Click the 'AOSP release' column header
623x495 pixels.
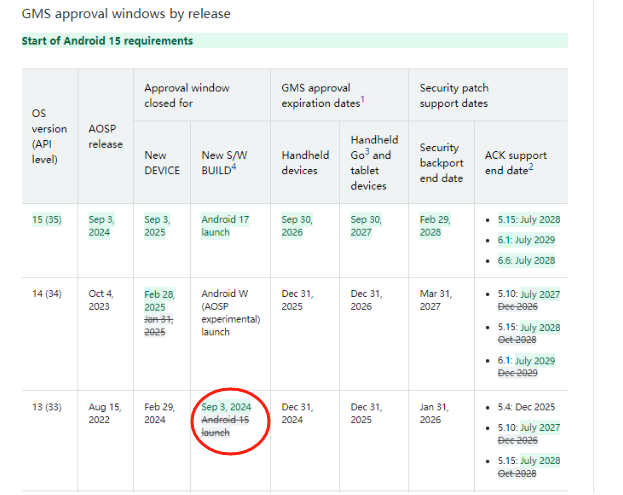pos(105,136)
